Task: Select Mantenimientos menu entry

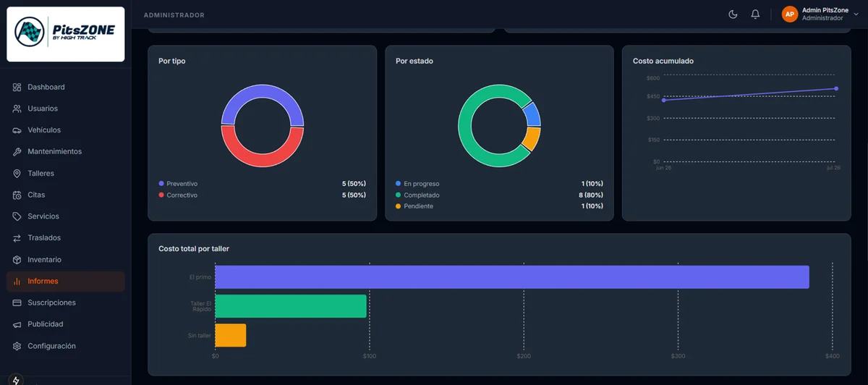Action: click(65, 152)
